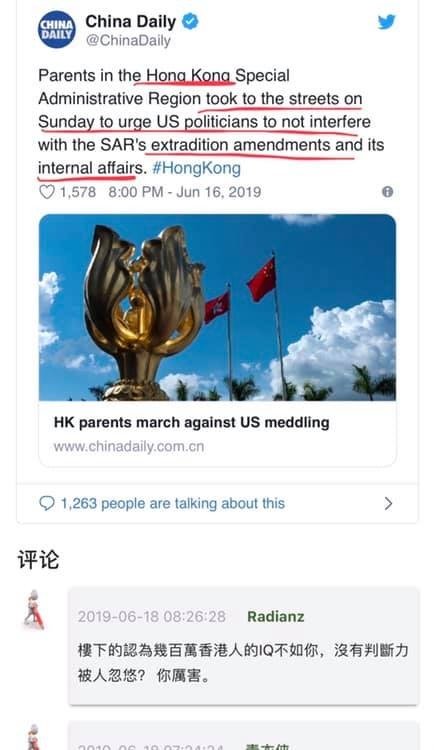
Task: Click the 8:00 PM - Jun 16, 2019 timestamp
Action: (185, 192)
